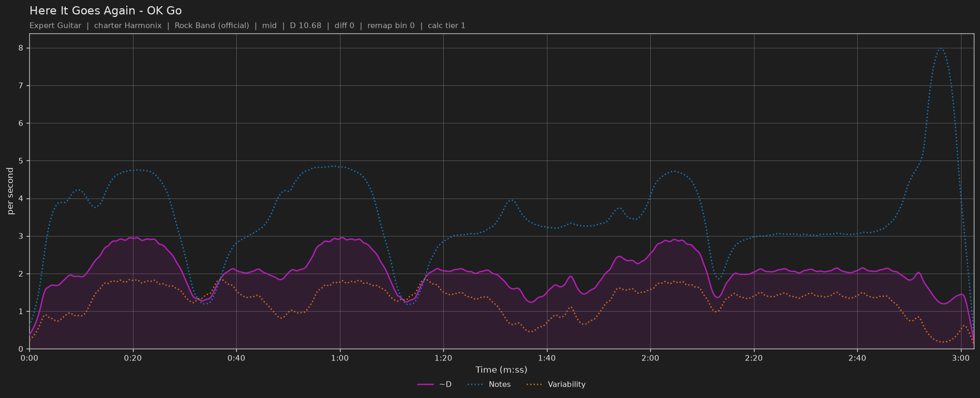Click "Rock Band (official)" in the subtitle
Screen dimensions: 980x398
point(212,26)
